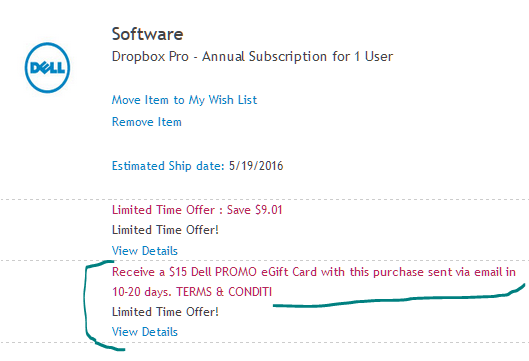Open the Estimated Ship date link
This screenshot has width=529, height=361.
168,166
